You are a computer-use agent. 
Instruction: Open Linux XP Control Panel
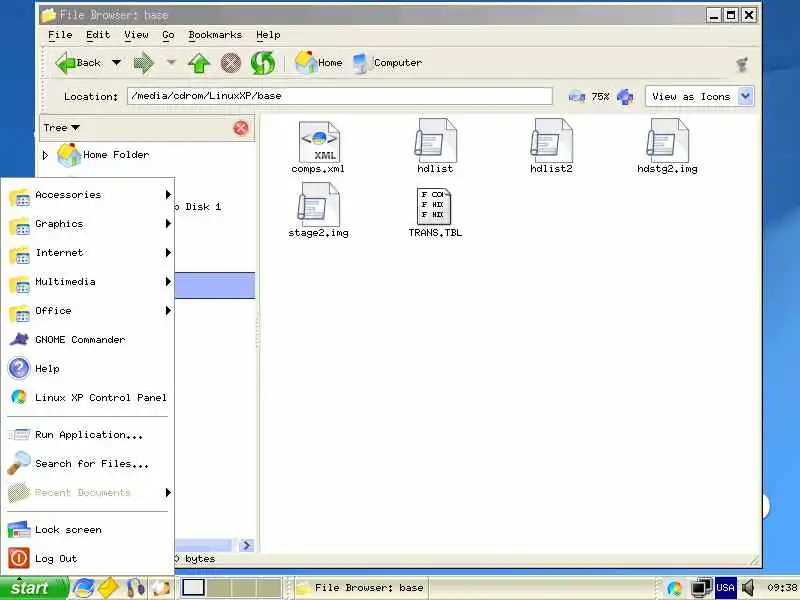[90, 398]
